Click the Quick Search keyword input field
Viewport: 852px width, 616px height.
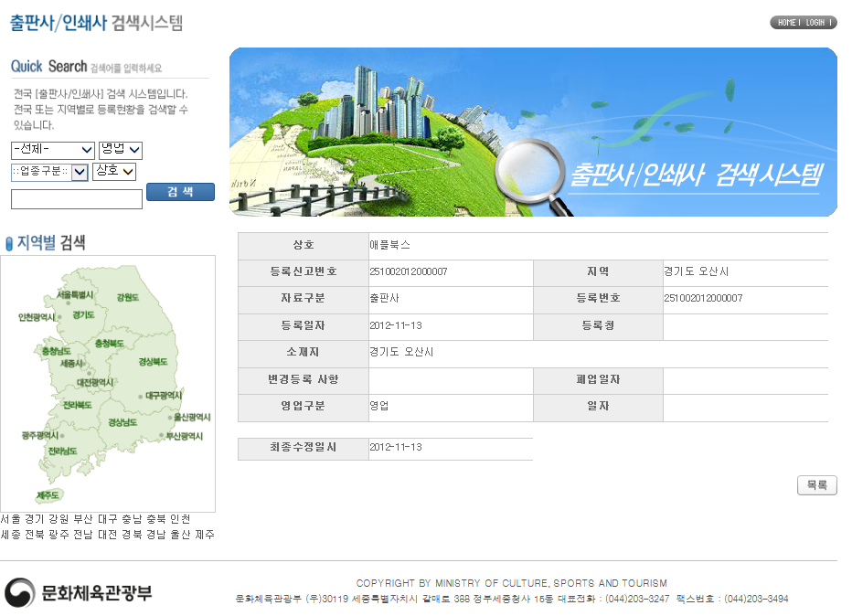coord(76,199)
